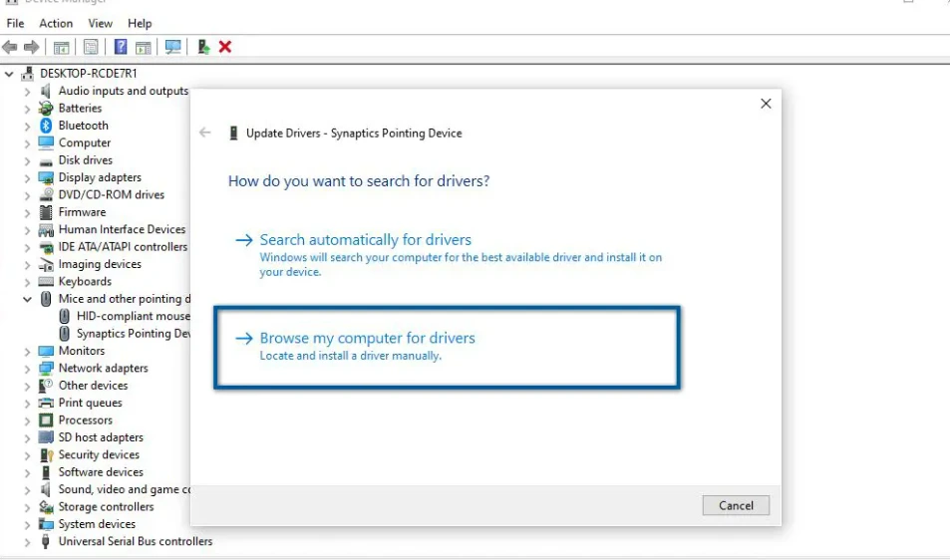Select the DESKTOP-RCDE7R1 computer name

pyautogui.click(x=89, y=74)
